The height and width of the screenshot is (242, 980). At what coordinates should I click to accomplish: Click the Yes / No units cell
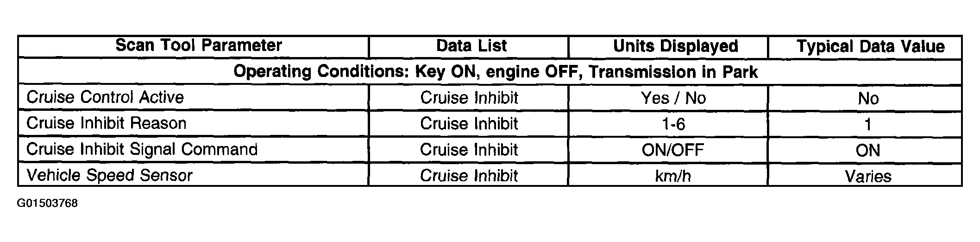tap(673, 98)
